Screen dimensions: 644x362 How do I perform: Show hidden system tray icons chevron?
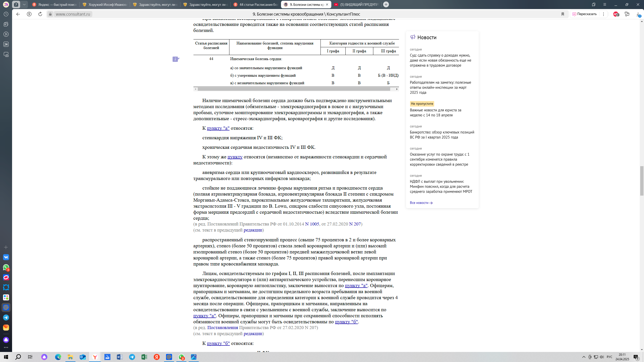[x=584, y=357]
